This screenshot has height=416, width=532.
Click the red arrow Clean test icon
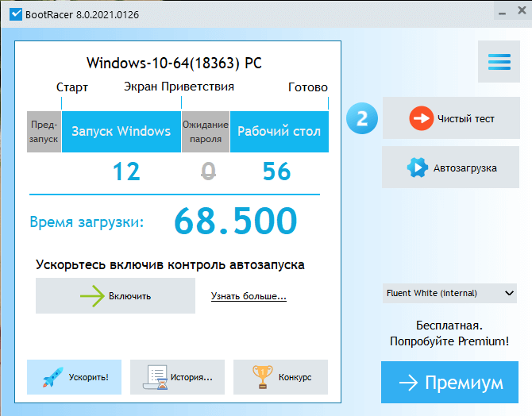click(421, 118)
